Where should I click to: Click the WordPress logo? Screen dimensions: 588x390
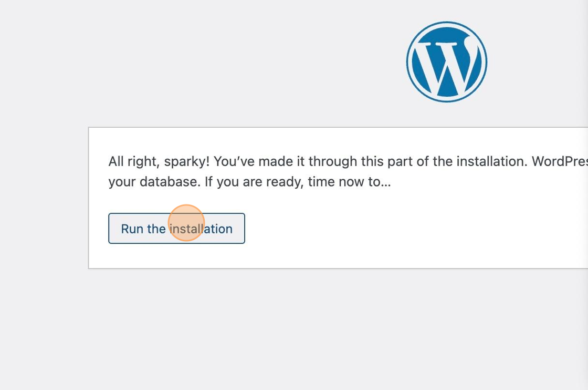[x=446, y=62]
